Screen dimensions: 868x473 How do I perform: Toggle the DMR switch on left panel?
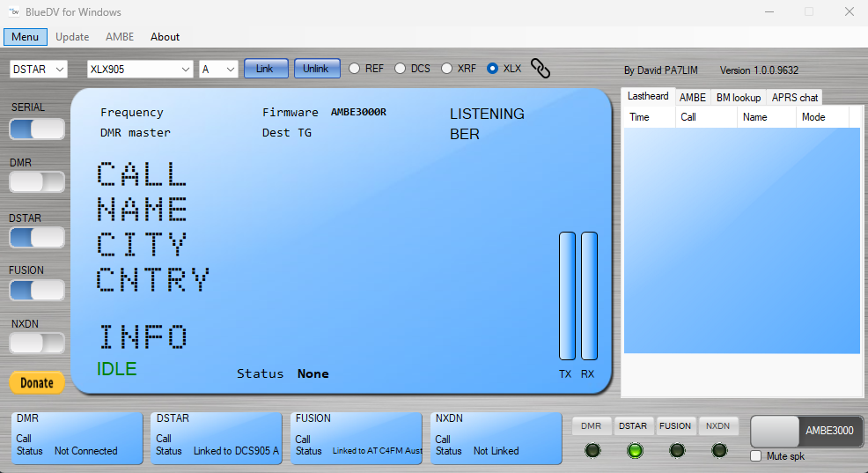pyautogui.click(x=37, y=181)
